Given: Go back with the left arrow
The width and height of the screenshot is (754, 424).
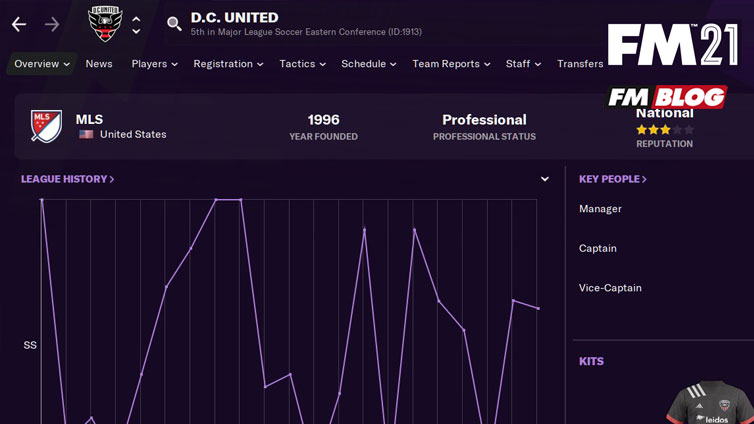Looking at the screenshot, I should click(x=19, y=24).
